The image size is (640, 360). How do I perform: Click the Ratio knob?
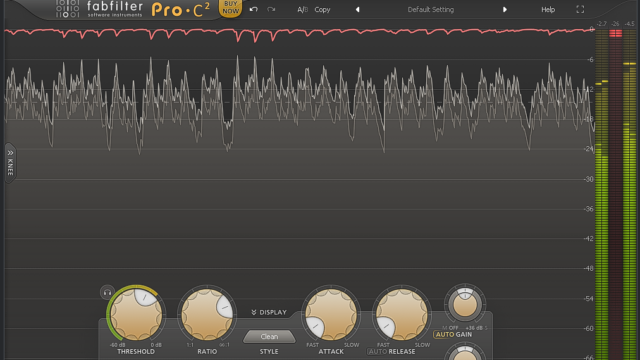207,315
